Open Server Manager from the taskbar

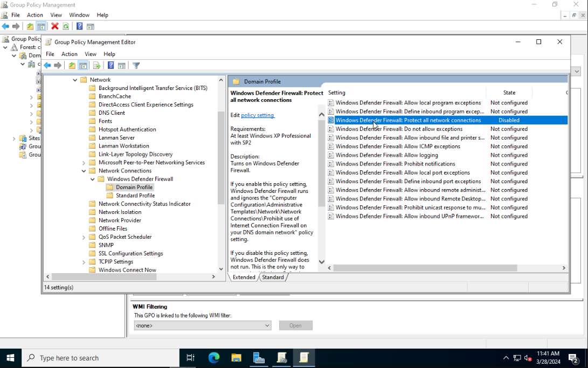(259, 358)
